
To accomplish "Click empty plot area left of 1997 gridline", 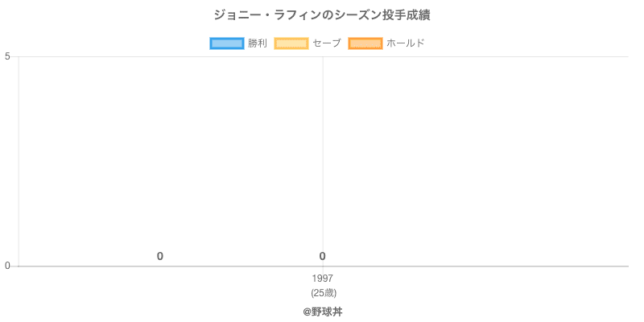I will click(169, 161).
